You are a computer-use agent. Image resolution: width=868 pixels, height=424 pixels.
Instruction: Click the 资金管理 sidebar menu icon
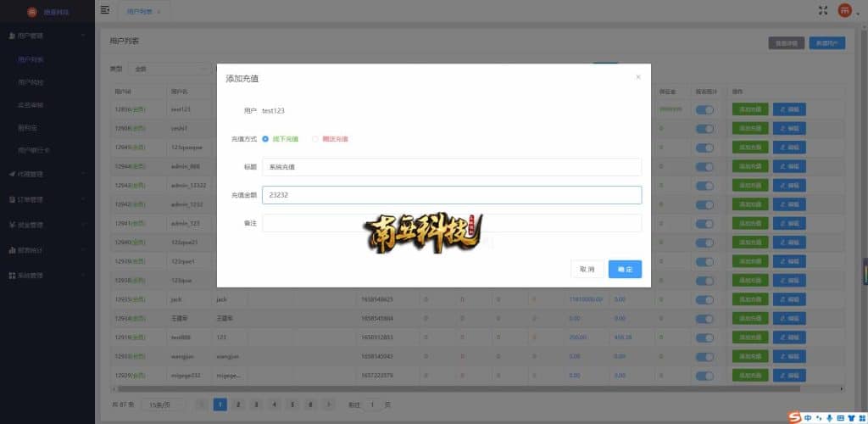pyautogui.click(x=12, y=225)
